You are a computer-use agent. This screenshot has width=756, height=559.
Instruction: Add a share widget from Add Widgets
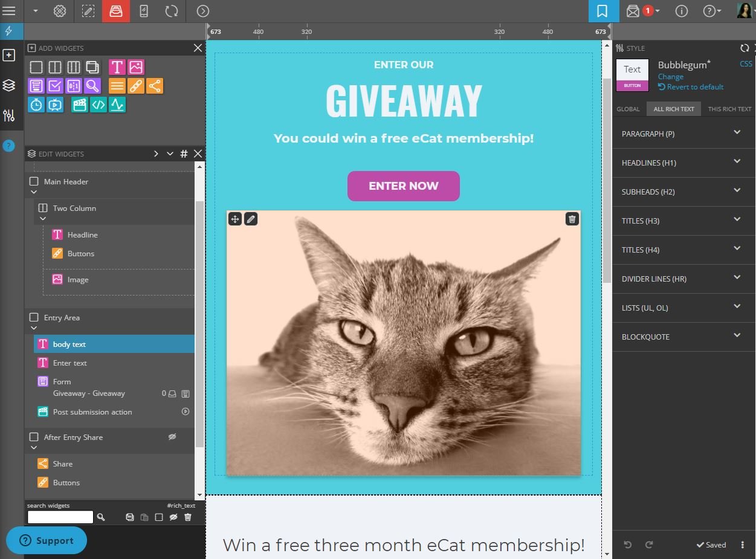coord(154,86)
